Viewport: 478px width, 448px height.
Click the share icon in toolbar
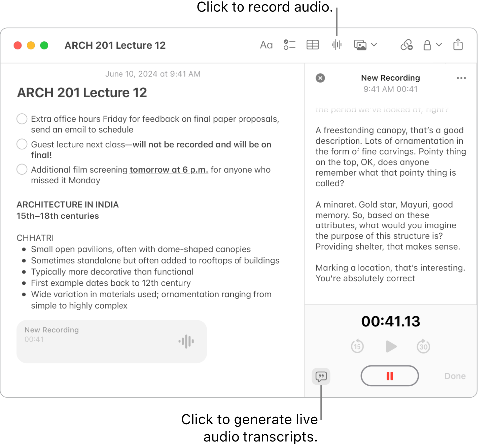pyautogui.click(x=458, y=44)
